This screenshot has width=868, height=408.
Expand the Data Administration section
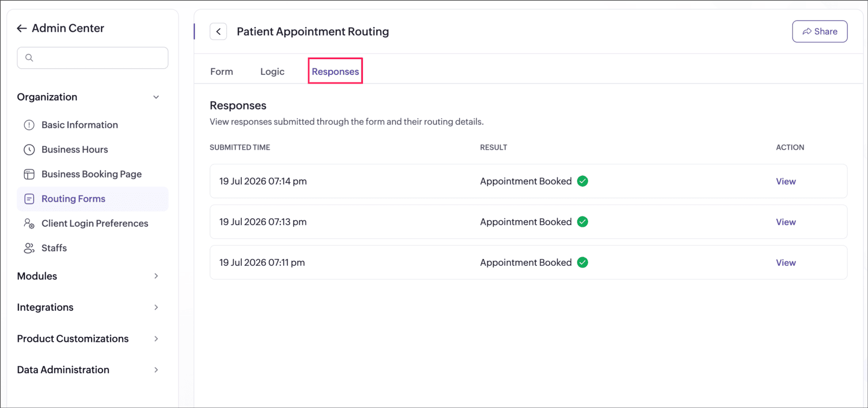coord(156,370)
